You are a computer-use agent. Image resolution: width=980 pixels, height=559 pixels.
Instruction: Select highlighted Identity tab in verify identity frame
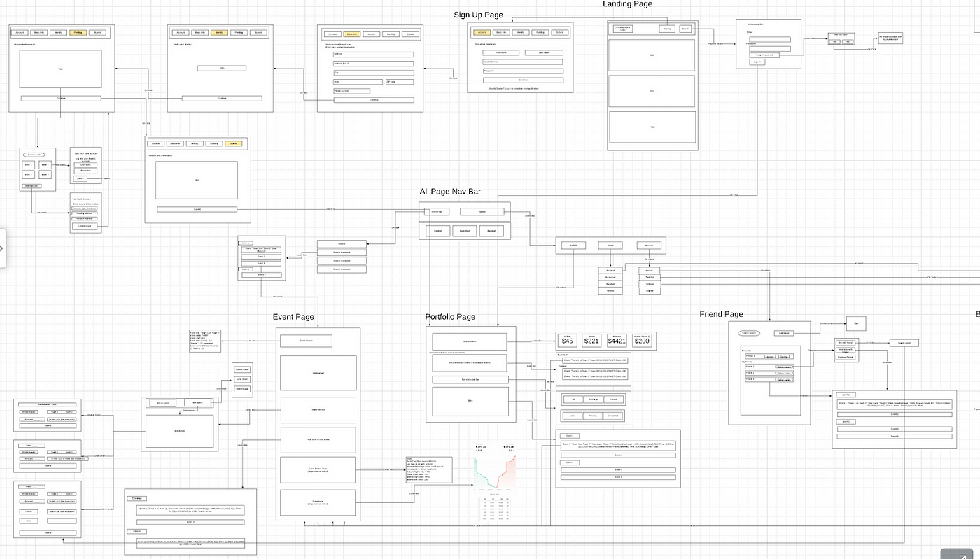219,32
